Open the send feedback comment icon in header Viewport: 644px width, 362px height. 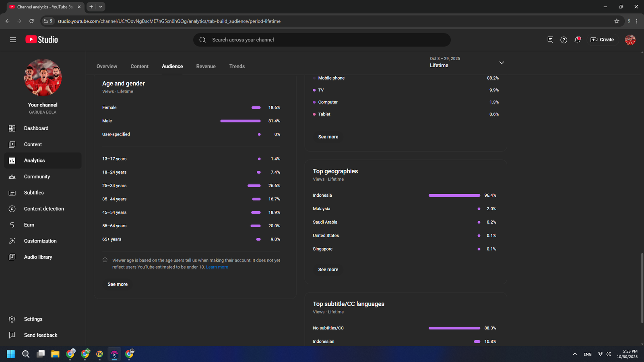tap(550, 40)
